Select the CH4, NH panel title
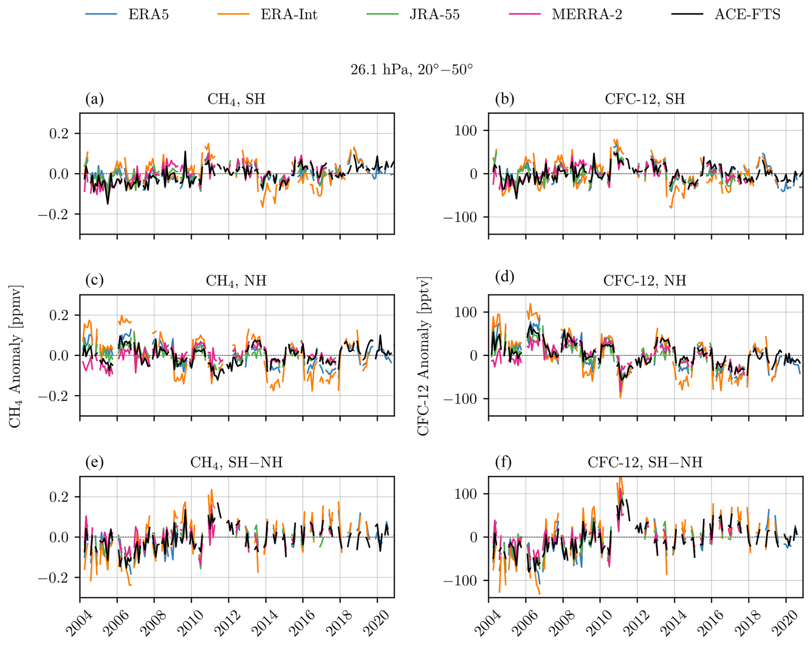The width and height of the screenshot is (812, 645). point(236,281)
